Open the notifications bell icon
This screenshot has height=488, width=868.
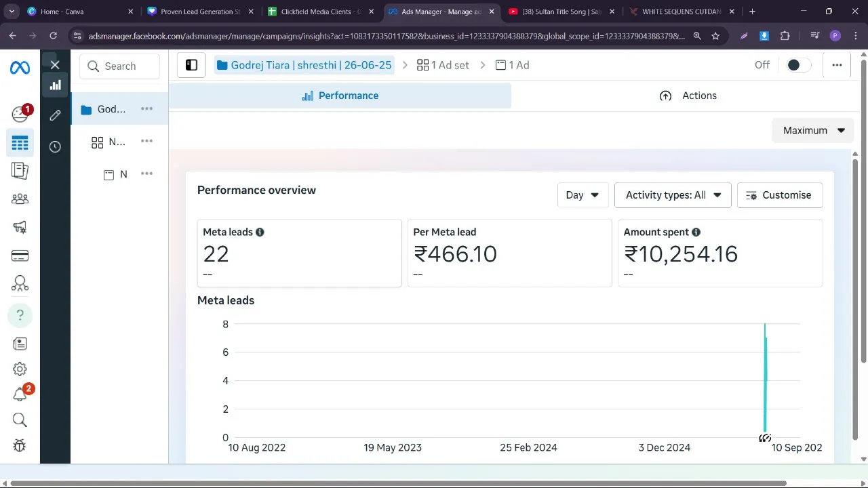[20, 394]
